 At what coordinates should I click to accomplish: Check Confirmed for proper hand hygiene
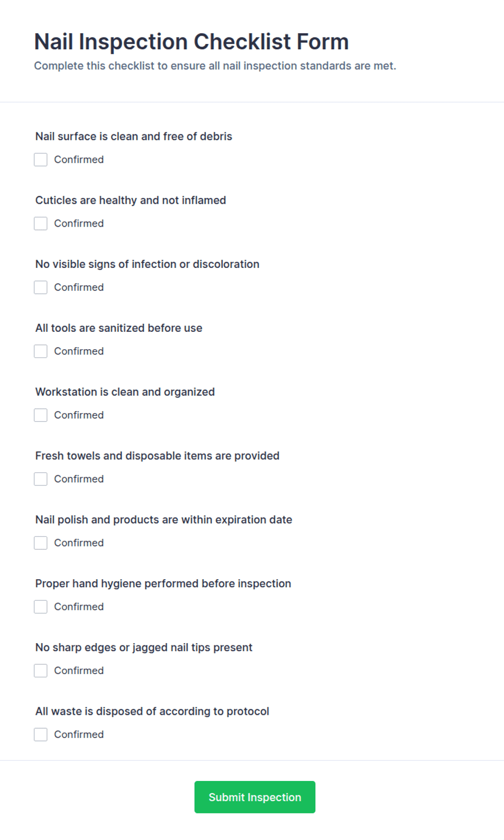[x=41, y=607]
